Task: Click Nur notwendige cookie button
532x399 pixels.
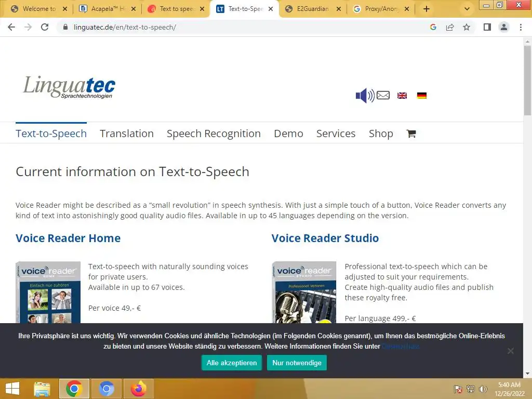Action: 297,363
